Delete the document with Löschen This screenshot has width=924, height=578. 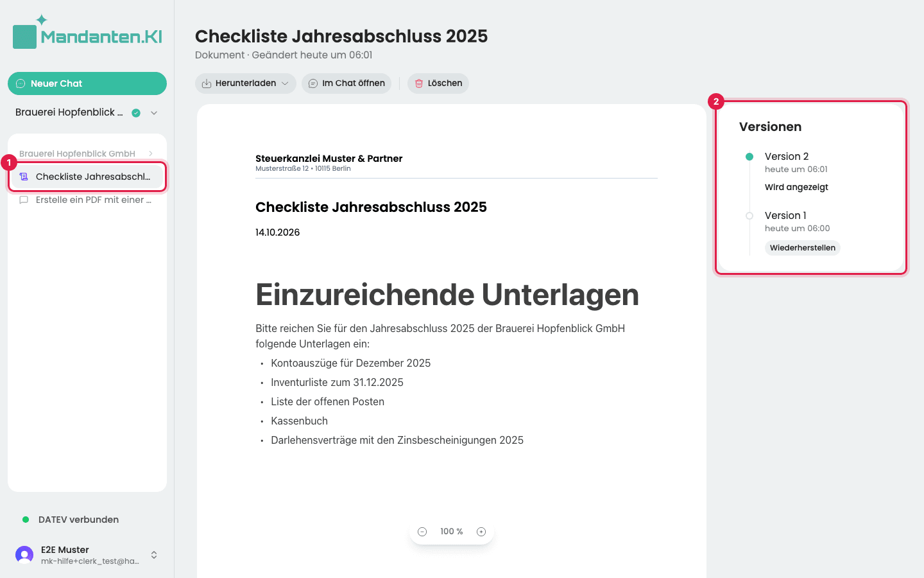pyautogui.click(x=438, y=83)
